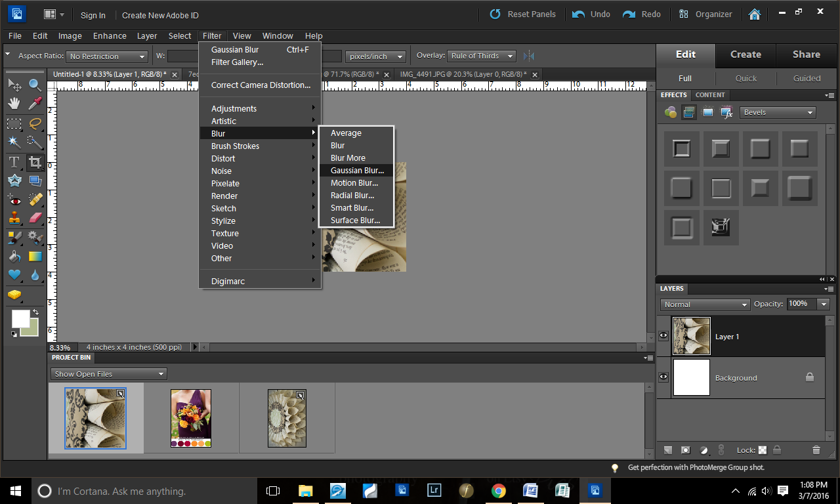Screen dimensions: 840x504
Task: Select the Move tool
Action: [14, 85]
